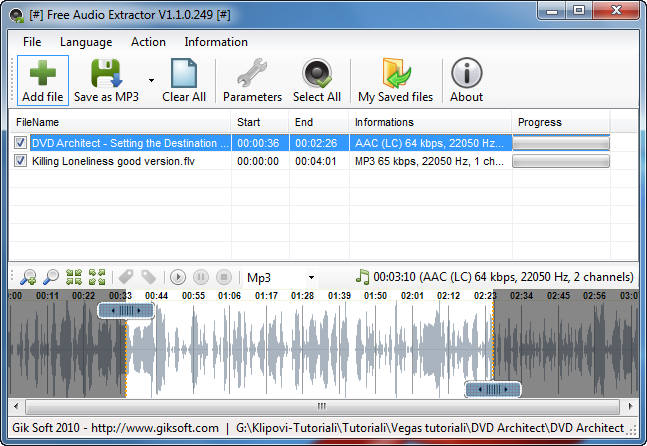Viewport: 647px width, 446px height.
Task: Open the Parameters wrench tool
Action: 252,73
